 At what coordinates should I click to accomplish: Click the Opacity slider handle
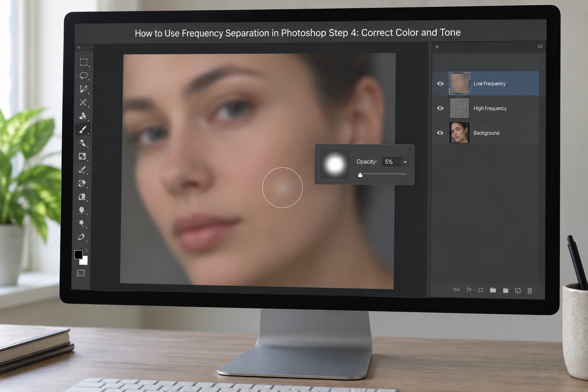click(x=360, y=175)
